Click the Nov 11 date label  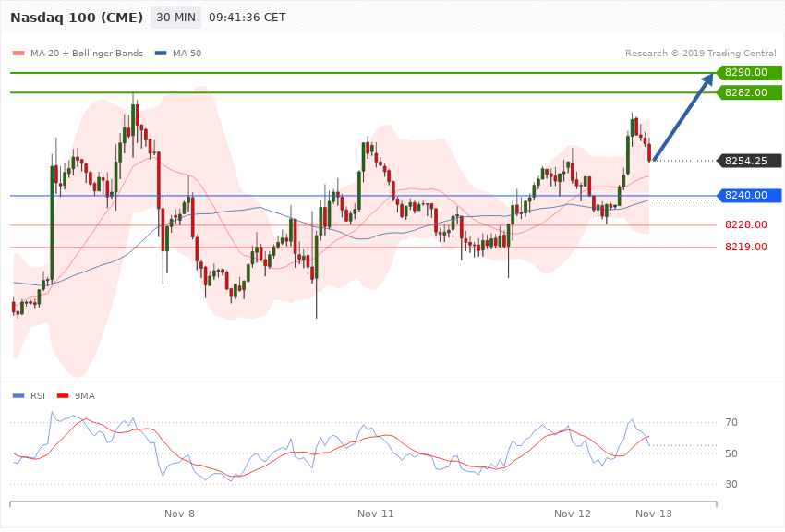pyautogui.click(x=376, y=514)
